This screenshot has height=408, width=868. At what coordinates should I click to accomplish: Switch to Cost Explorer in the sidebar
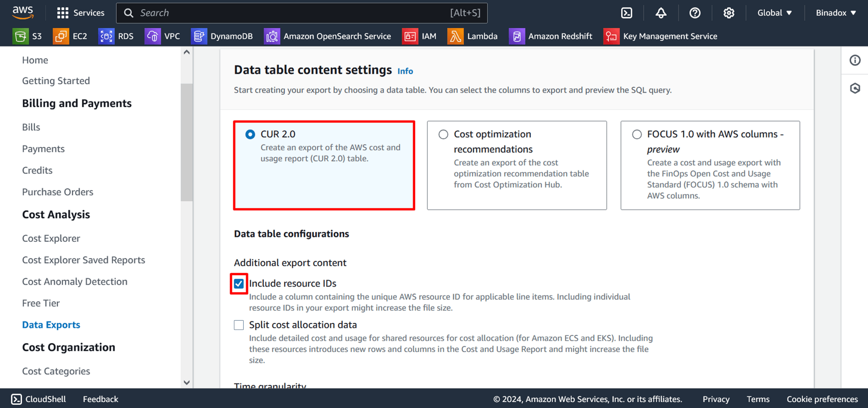coord(51,238)
